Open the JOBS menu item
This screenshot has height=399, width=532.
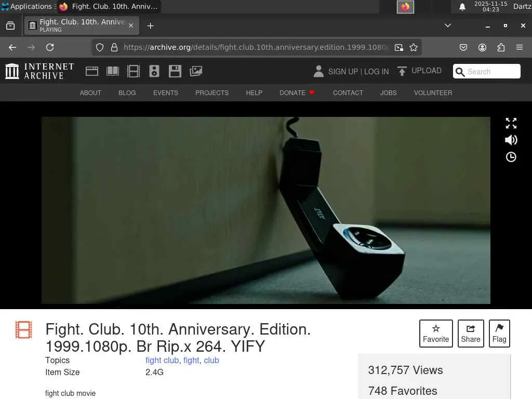coord(389,92)
